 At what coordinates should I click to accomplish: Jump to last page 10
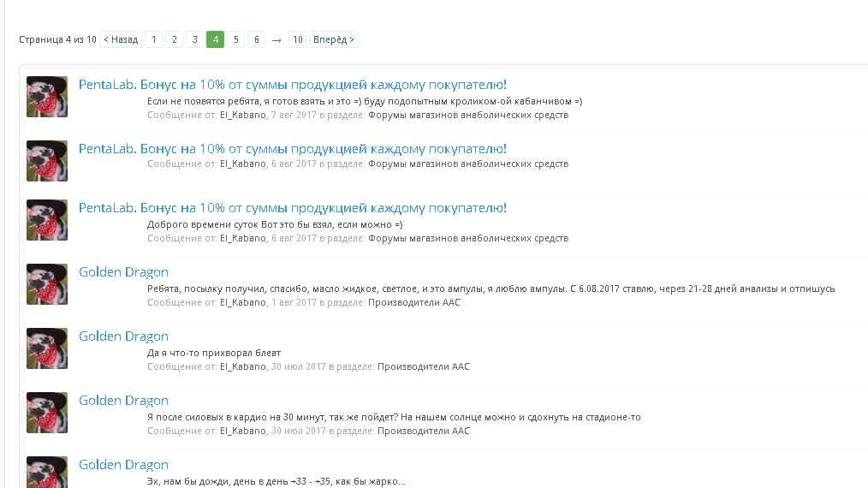point(297,39)
